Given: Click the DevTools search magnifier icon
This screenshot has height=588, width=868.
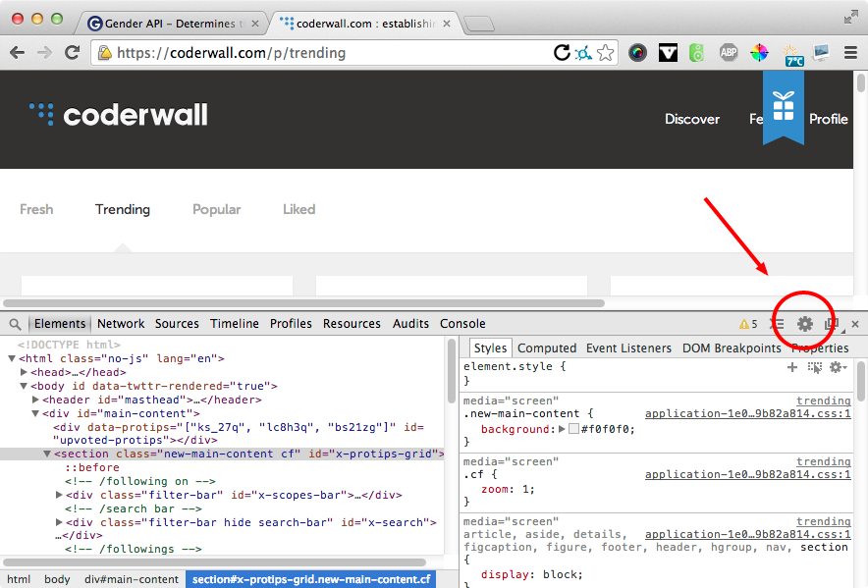Looking at the screenshot, I should [x=15, y=325].
